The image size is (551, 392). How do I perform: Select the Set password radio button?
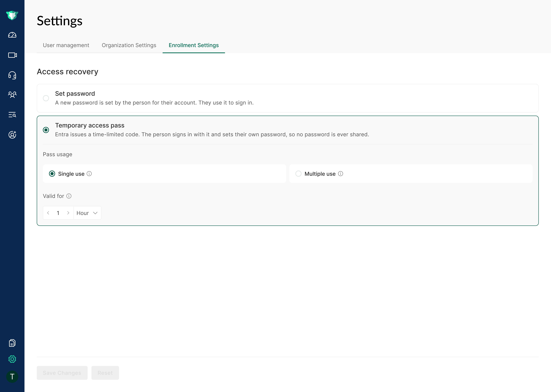coord(46,98)
